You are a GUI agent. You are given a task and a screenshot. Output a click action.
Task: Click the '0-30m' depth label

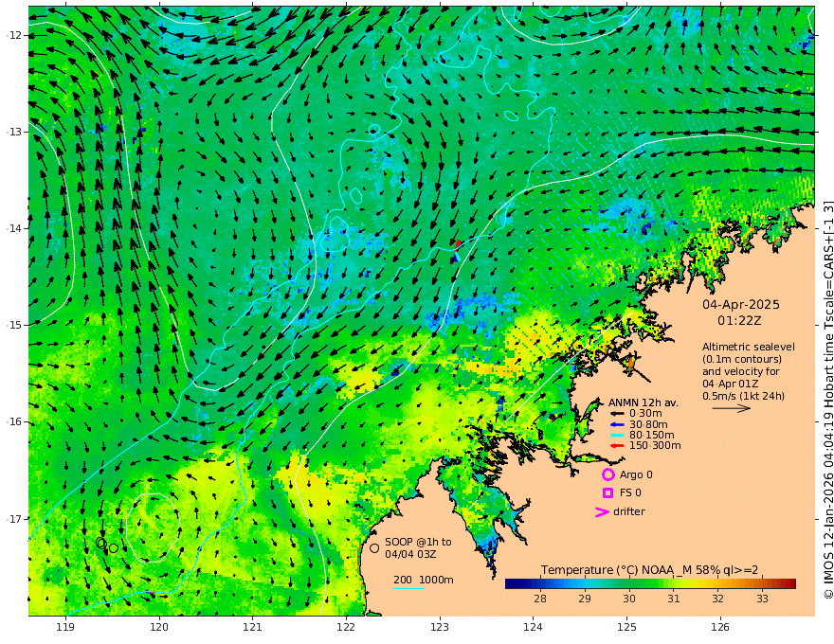(645, 414)
